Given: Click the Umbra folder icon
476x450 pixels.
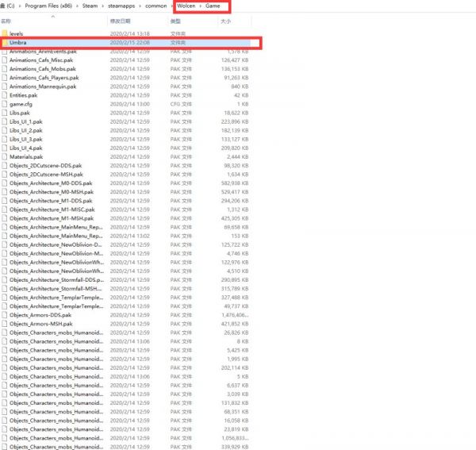Looking at the screenshot, I should coord(5,43).
